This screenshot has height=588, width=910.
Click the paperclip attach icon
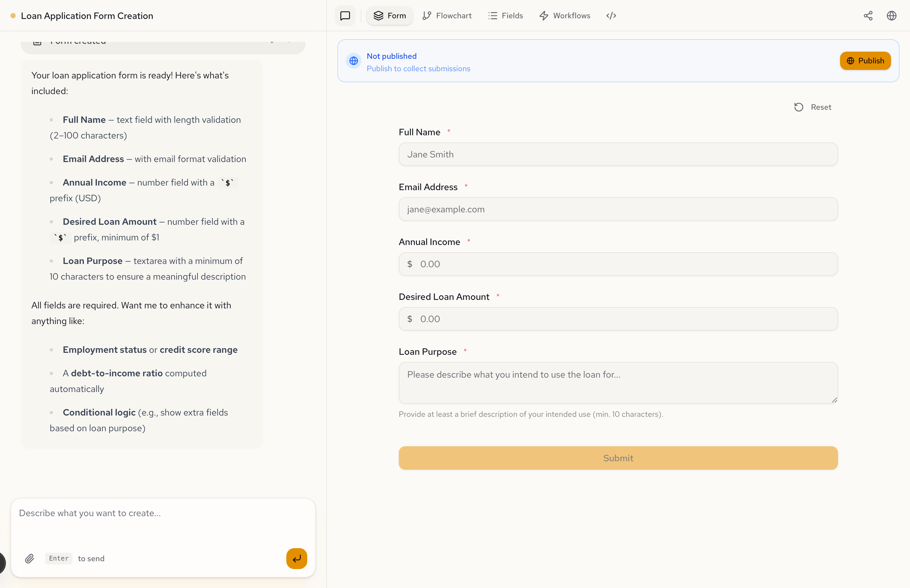click(29, 559)
